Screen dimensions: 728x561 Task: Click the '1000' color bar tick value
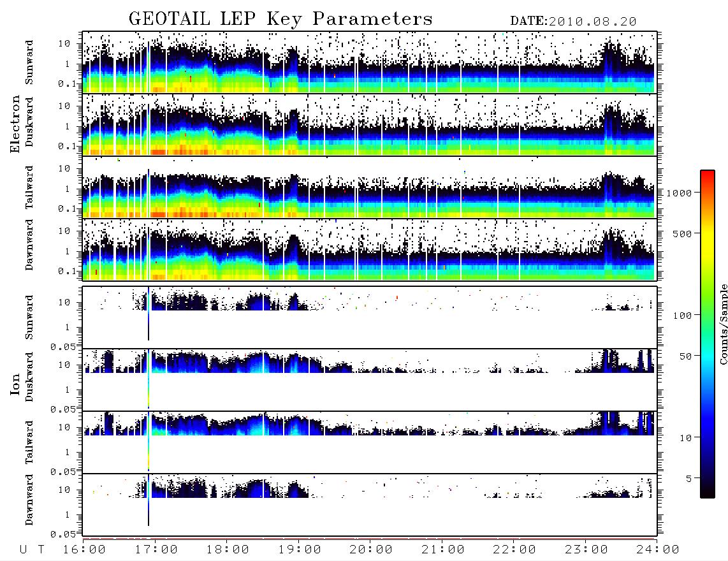click(680, 193)
